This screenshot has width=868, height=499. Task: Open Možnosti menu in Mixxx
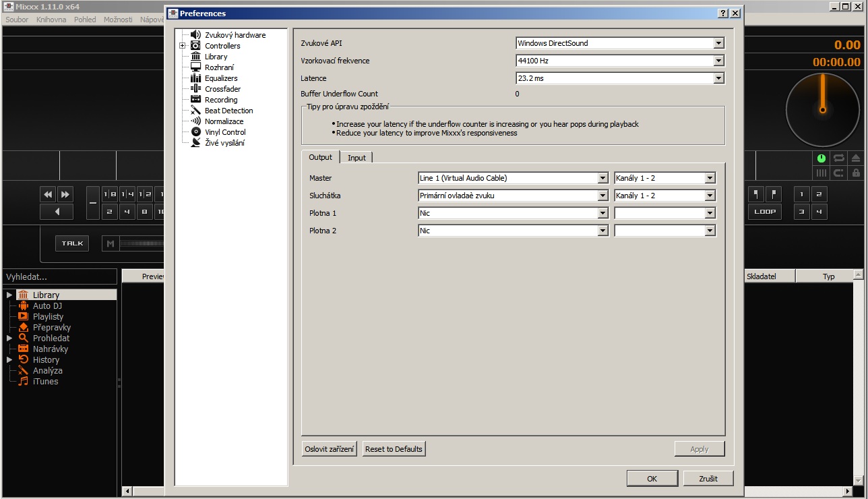point(118,20)
